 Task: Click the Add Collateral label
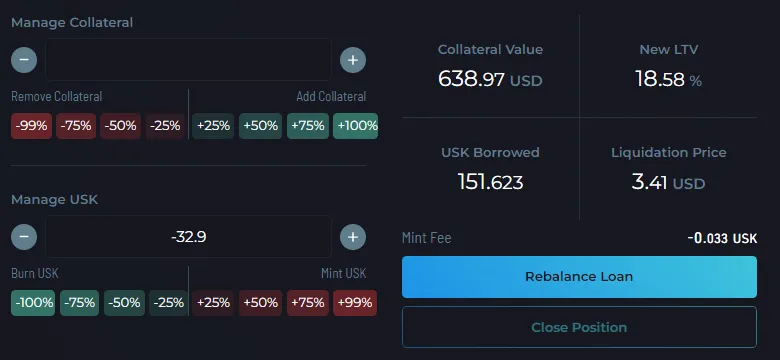pyautogui.click(x=331, y=96)
